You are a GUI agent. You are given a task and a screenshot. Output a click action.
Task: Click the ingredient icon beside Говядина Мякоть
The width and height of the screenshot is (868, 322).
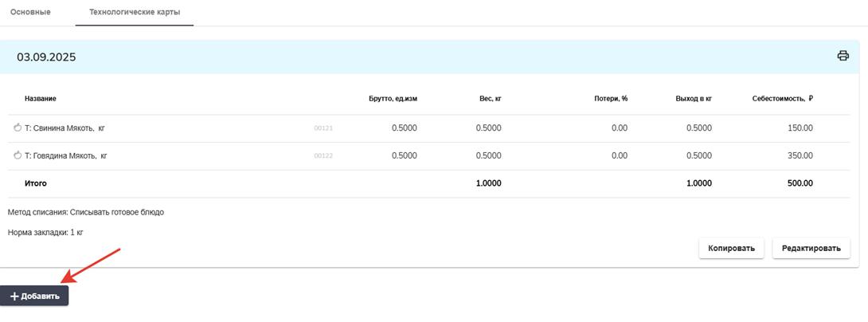click(x=18, y=155)
